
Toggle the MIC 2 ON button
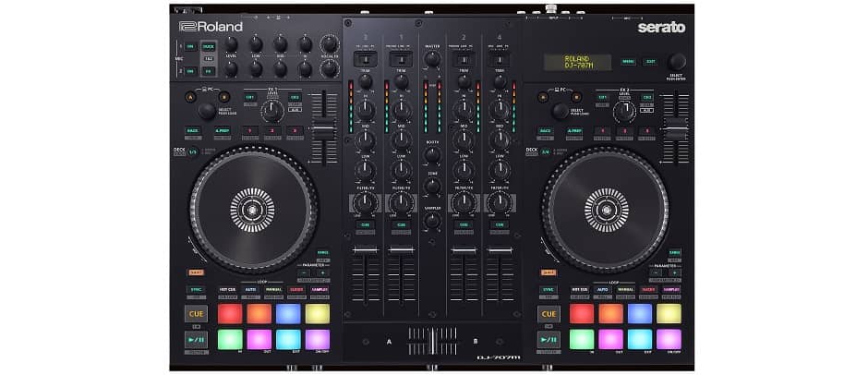click(x=190, y=71)
